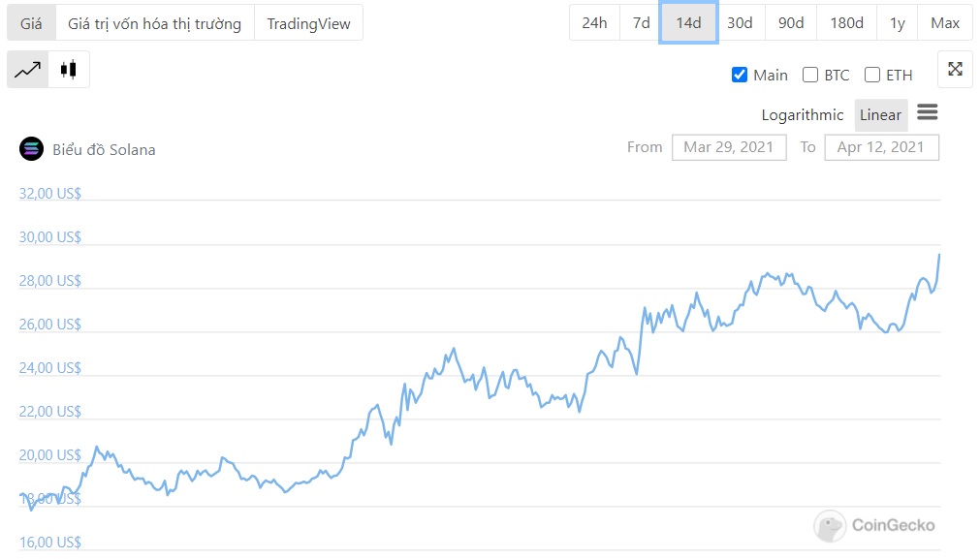Image resolution: width=980 pixels, height=559 pixels.
Task: Show Max price history range
Action: (x=944, y=23)
